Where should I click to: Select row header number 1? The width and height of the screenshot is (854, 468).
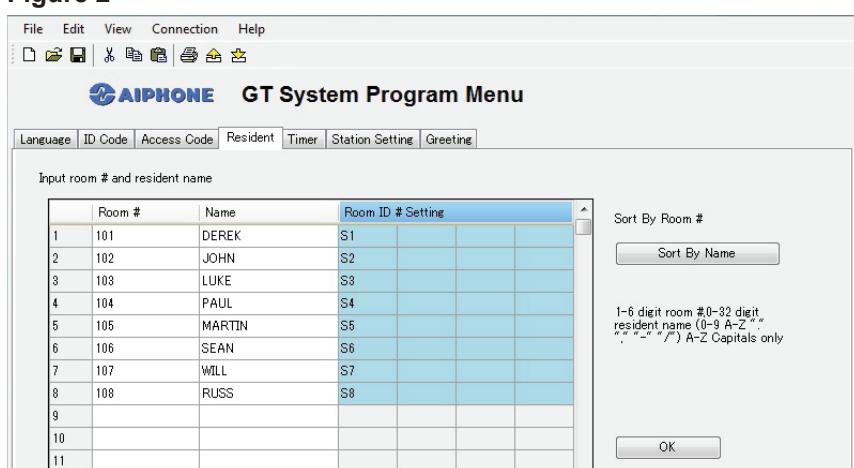[71, 236]
